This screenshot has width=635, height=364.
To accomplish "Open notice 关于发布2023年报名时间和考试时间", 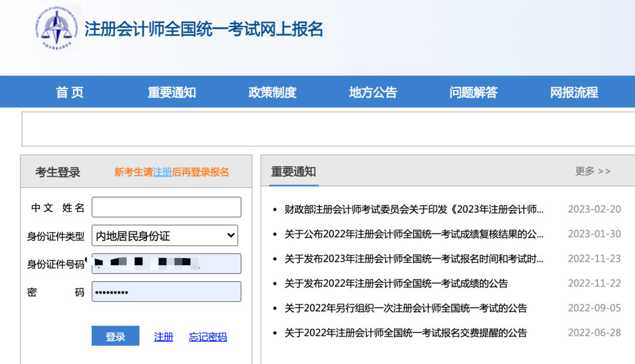I will pos(414,259).
